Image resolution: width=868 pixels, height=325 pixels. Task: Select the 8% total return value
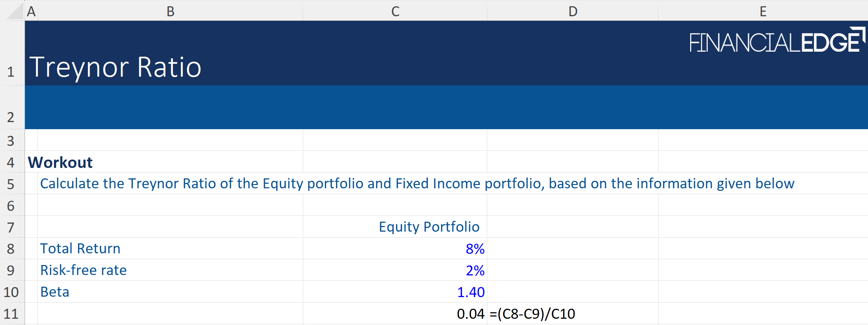pyautogui.click(x=475, y=249)
